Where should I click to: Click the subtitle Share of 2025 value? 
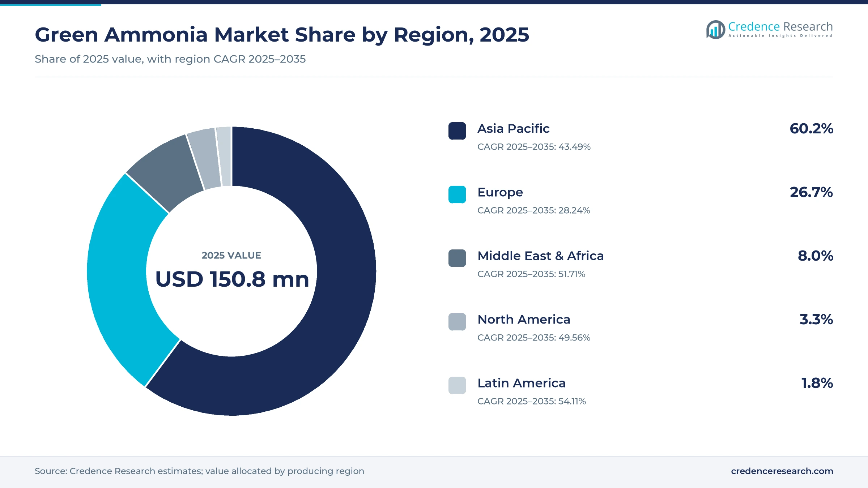pos(170,59)
